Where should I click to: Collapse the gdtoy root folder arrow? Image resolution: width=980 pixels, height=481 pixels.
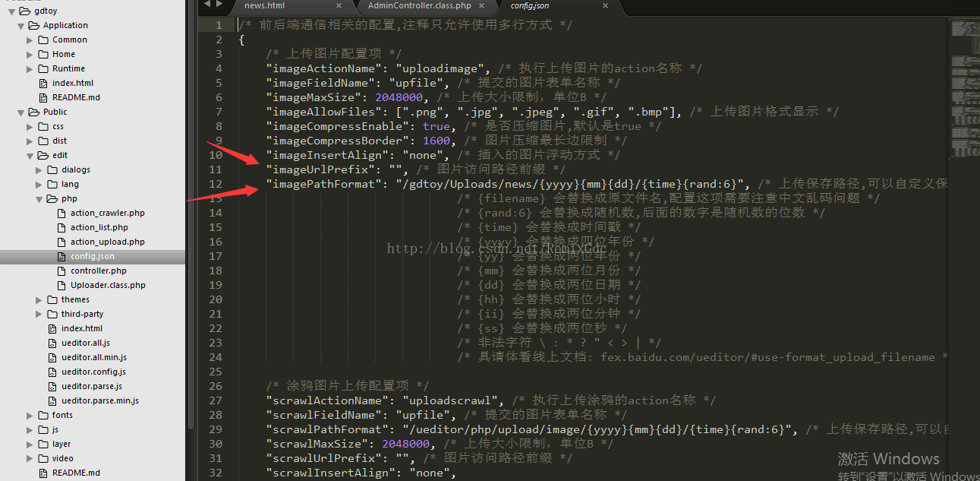click(11, 11)
